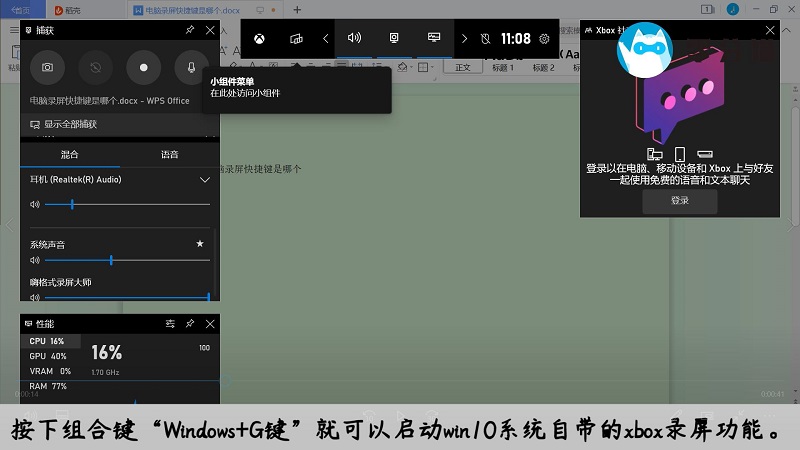Click the 1.70 GHz CPU speed text

point(105,372)
